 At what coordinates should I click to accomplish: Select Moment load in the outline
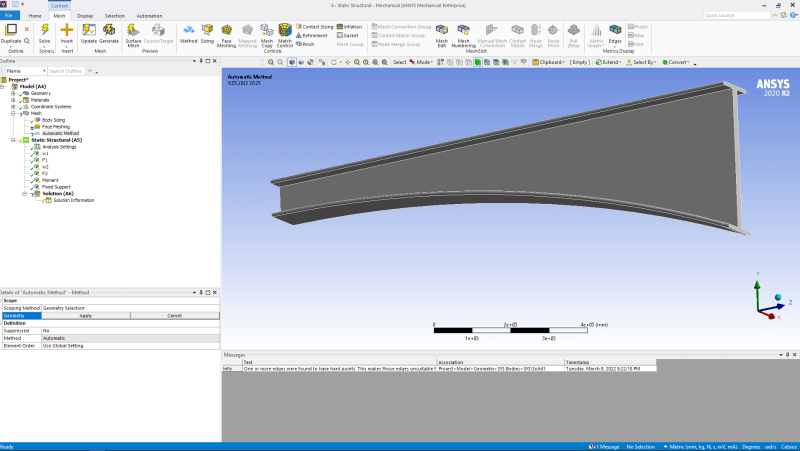[50, 180]
